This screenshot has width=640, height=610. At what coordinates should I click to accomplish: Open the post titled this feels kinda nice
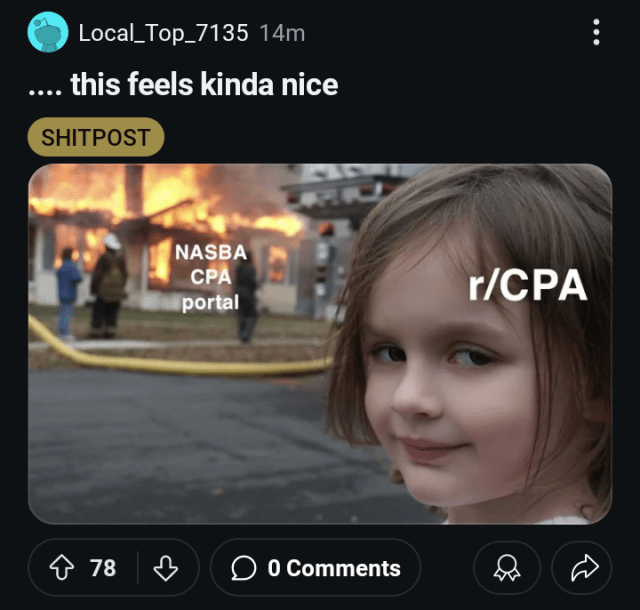coord(183,84)
